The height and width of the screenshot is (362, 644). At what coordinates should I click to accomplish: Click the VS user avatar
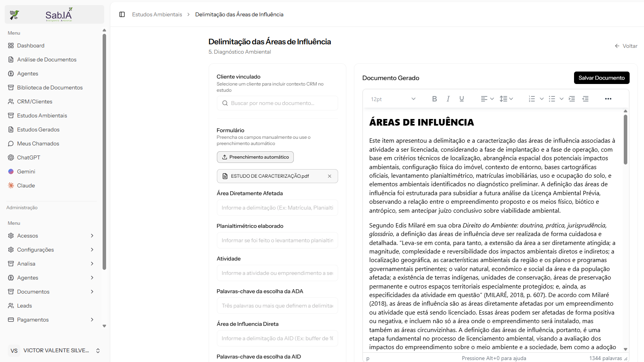tap(14, 350)
